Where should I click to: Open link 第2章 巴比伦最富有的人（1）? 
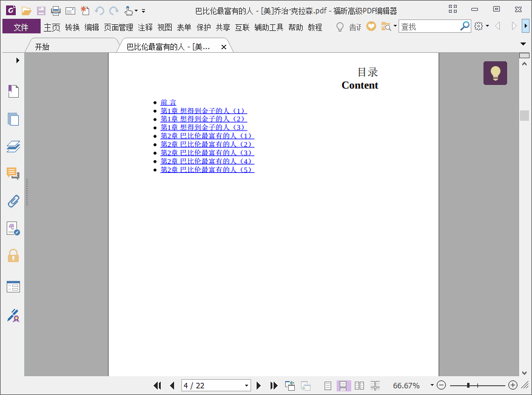click(207, 136)
